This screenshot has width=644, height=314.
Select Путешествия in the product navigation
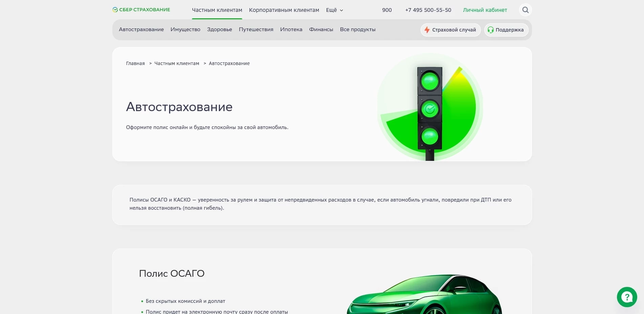point(256,29)
